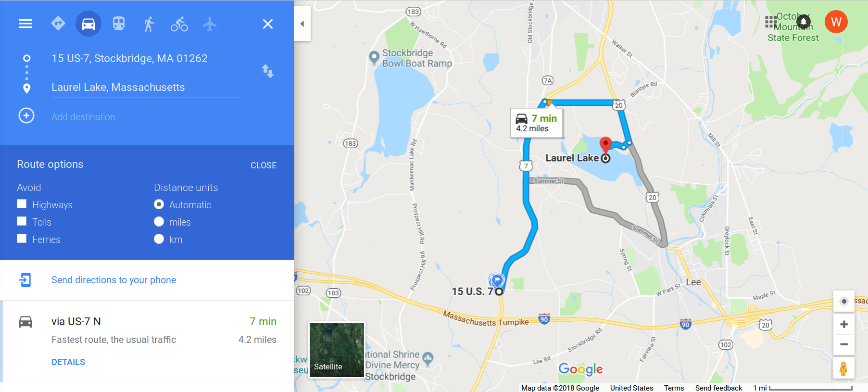Select the flights travel mode icon
Viewport: 868px width, 392px height.
pos(210,24)
